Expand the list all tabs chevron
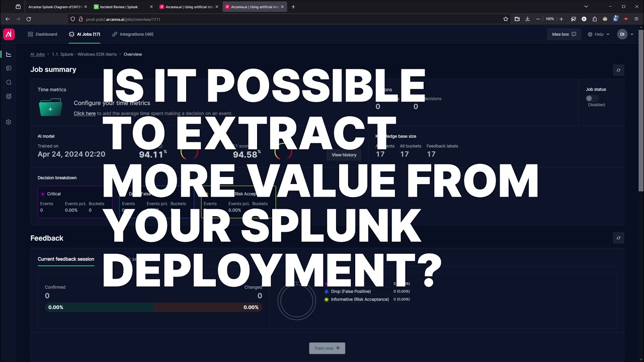This screenshot has height=362, width=644. tap(586, 7)
